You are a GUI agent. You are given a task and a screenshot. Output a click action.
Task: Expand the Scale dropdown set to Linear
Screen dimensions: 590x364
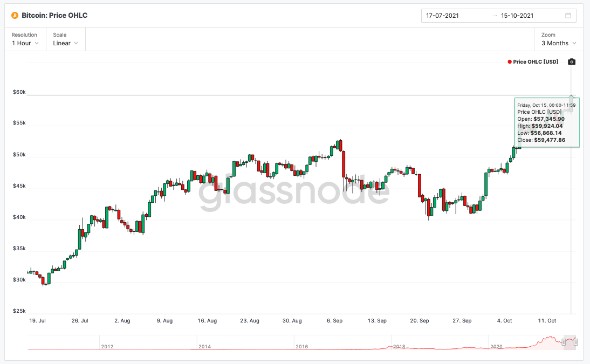[65, 43]
